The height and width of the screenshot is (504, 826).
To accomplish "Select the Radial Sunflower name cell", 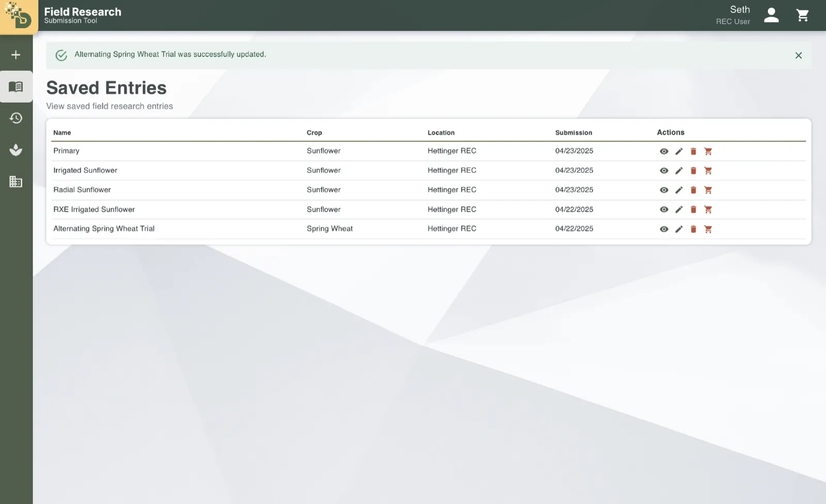I will pyautogui.click(x=82, y=190).
